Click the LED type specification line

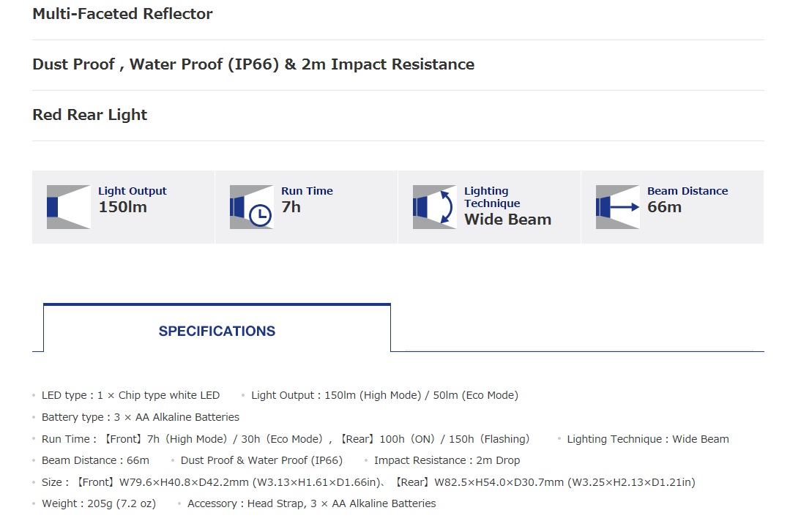coord(130,395)
